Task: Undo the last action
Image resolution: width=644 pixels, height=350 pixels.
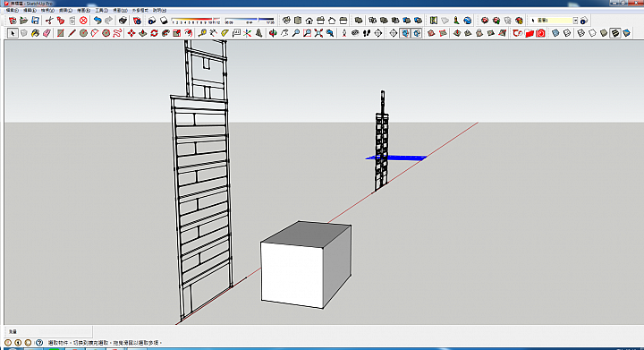Action: [97, 20]
